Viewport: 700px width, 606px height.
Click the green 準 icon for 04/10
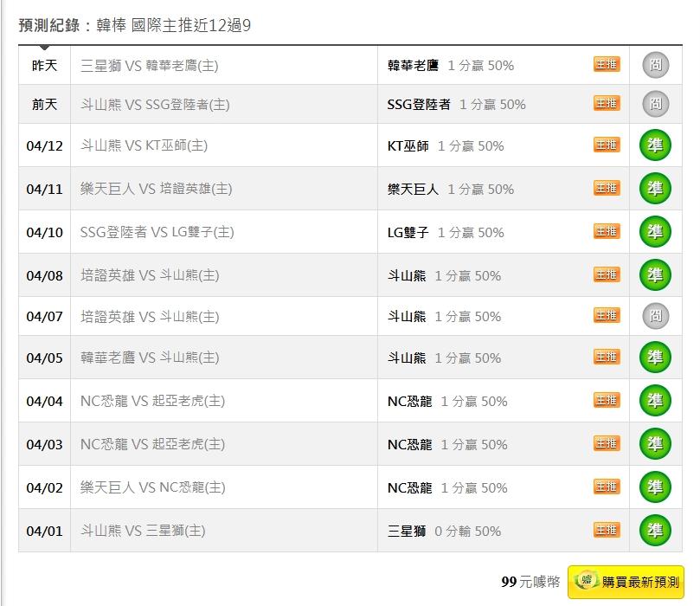(655, 232)
